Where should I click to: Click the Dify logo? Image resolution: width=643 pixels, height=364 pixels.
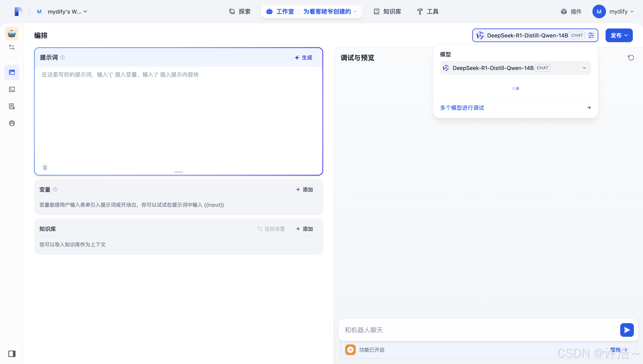pos(18,11)
